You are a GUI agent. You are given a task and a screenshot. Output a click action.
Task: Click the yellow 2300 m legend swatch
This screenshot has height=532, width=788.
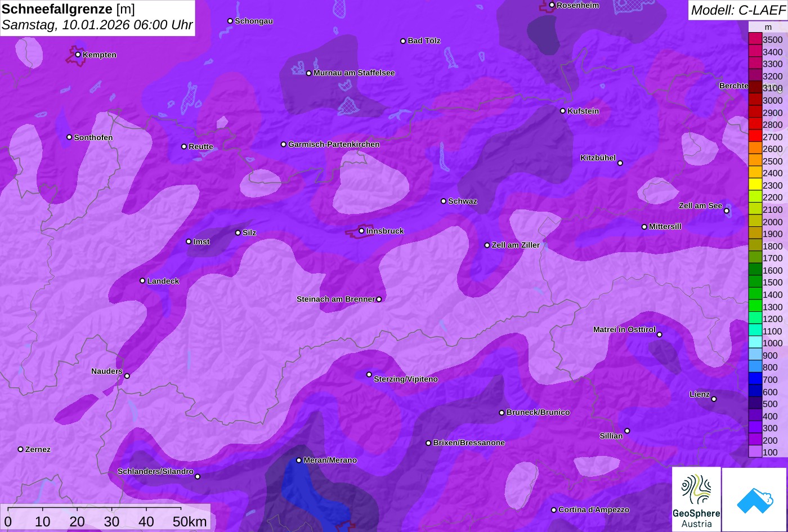[x=755, y=185]
